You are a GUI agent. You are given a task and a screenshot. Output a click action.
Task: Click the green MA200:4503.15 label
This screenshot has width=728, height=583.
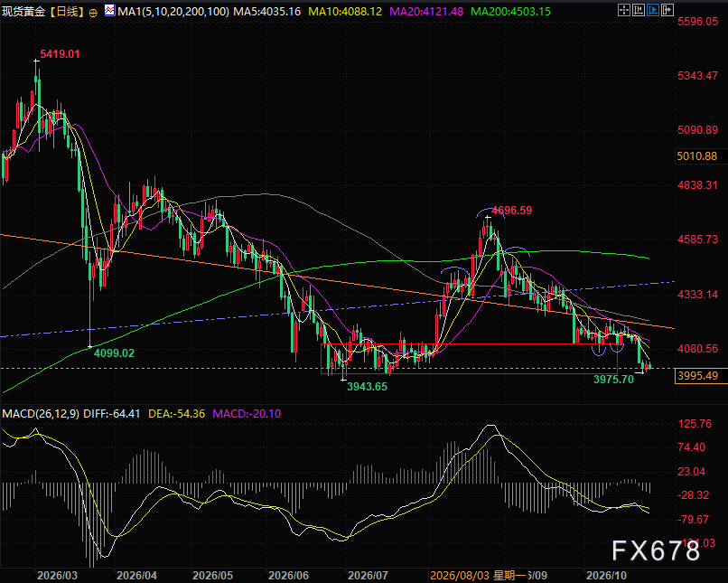[x=510, y=11]
